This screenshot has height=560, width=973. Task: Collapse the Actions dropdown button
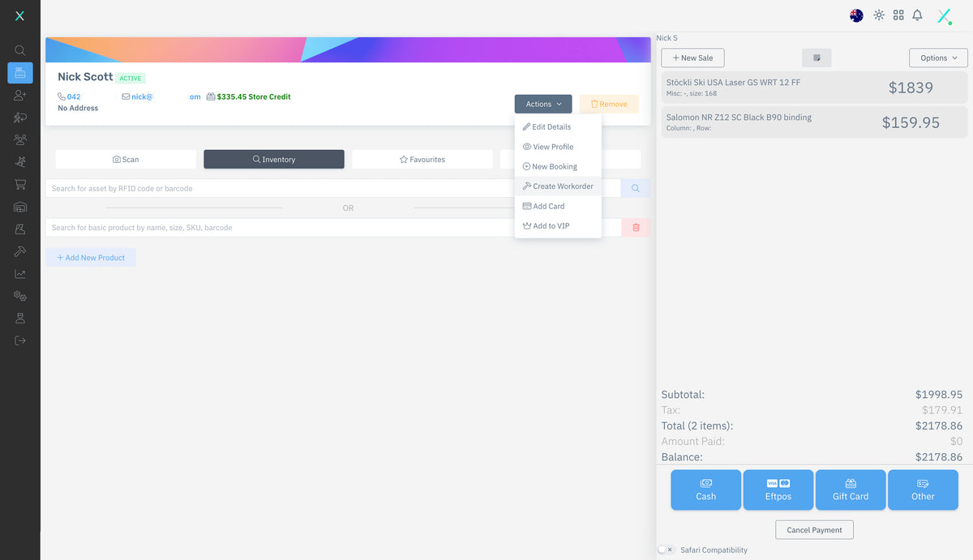click(542, 104)
